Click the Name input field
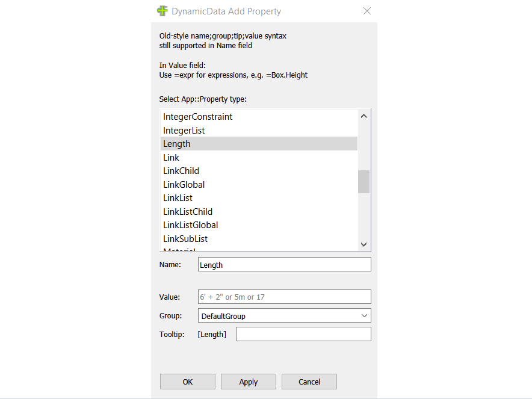The height and width of the screenshot is (399, 532). coord(284,264)
